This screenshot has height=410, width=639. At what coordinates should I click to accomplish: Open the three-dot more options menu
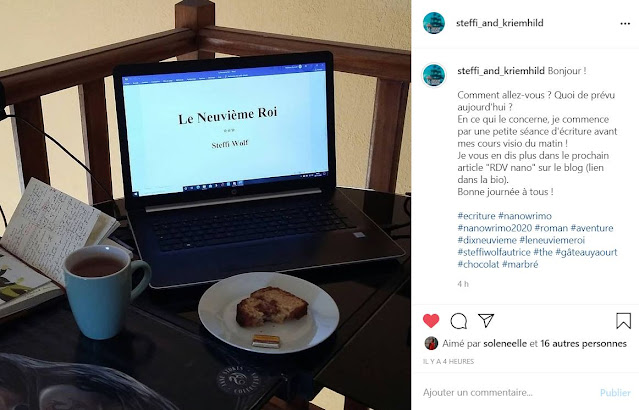[x=625, y=24]
